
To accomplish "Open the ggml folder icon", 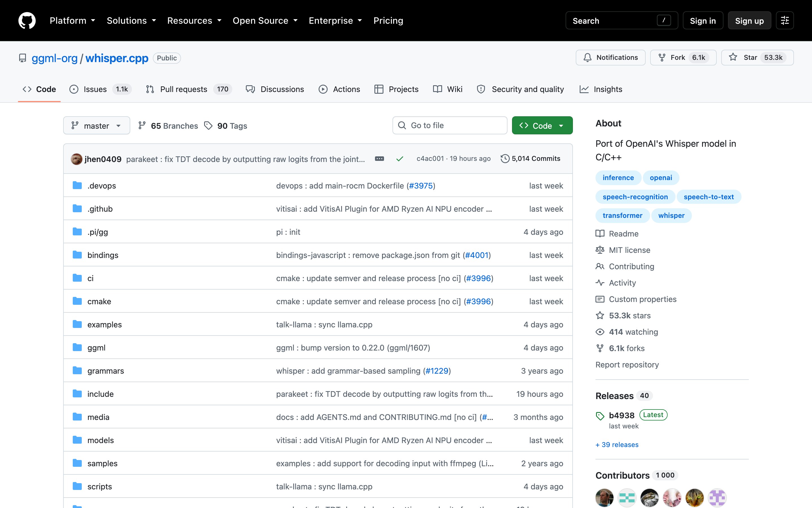I will coord(77,348).
